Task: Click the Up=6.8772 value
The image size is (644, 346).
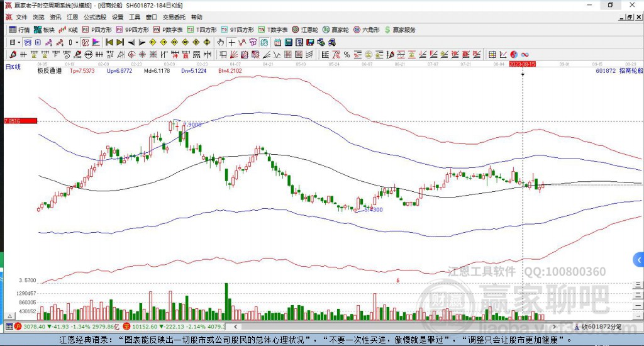Action: [x=119, y=70]
